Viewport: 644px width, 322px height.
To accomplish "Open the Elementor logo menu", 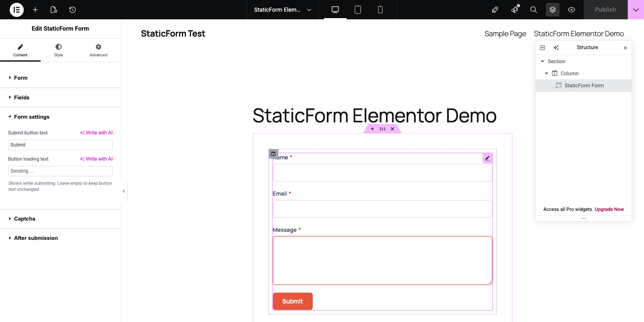I will 17,10.
